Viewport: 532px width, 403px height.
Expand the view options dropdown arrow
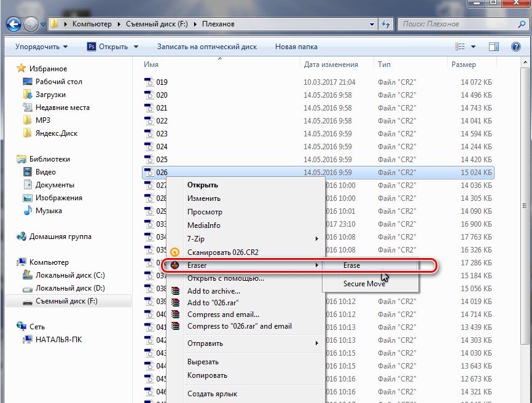tap(474, 47)
